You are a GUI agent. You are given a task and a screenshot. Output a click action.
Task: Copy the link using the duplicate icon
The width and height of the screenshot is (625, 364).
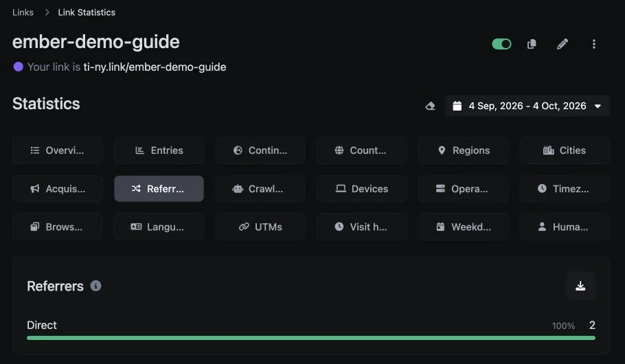pos(532,44)
